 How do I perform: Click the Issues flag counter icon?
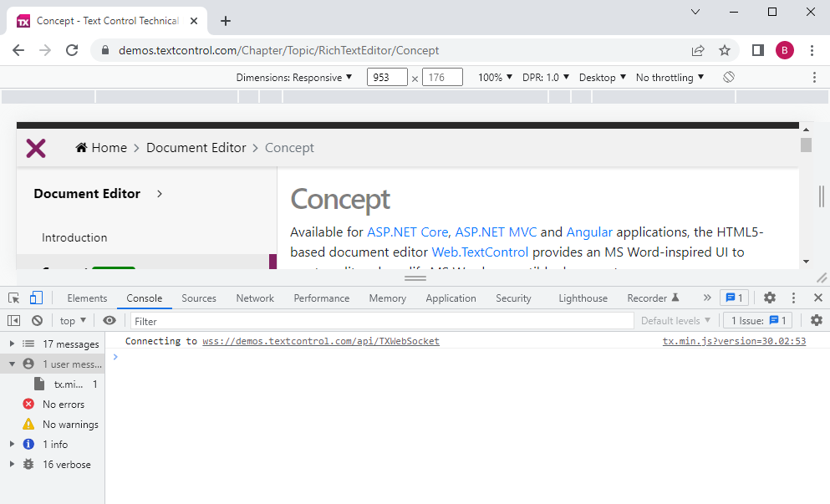734,298
